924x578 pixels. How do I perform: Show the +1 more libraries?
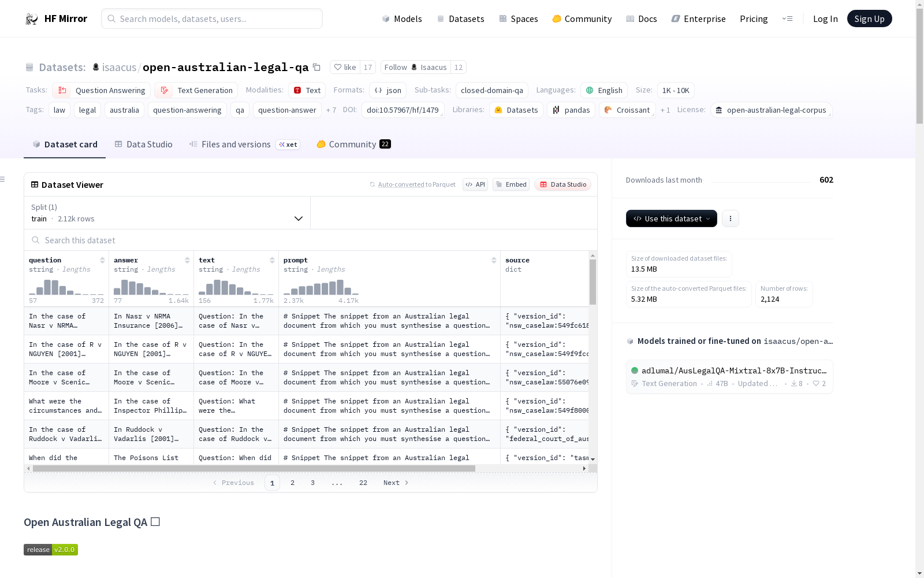point(665,110)
